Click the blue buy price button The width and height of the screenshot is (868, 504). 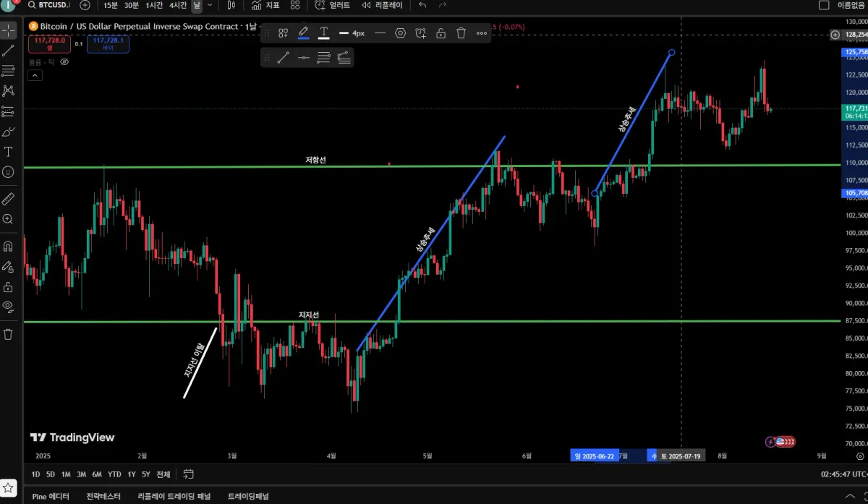[x=108, y=43]
